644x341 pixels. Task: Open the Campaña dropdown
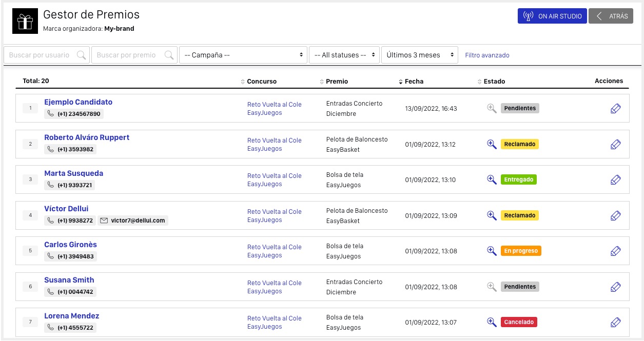tap(243, 55)
